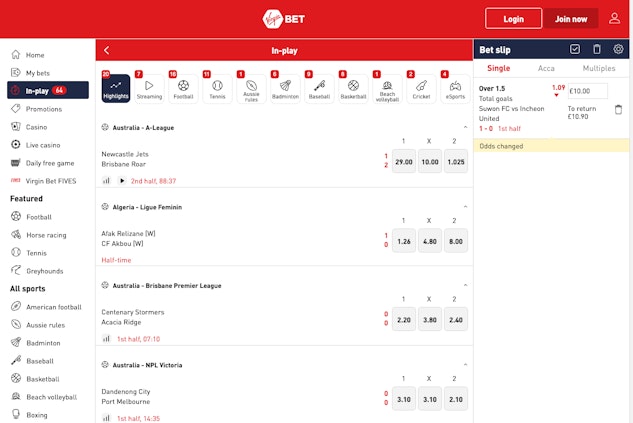The height and width of the screenshot is (423, 633).
Task: Switch to the Multiples tab
Action: pos(599,68)
